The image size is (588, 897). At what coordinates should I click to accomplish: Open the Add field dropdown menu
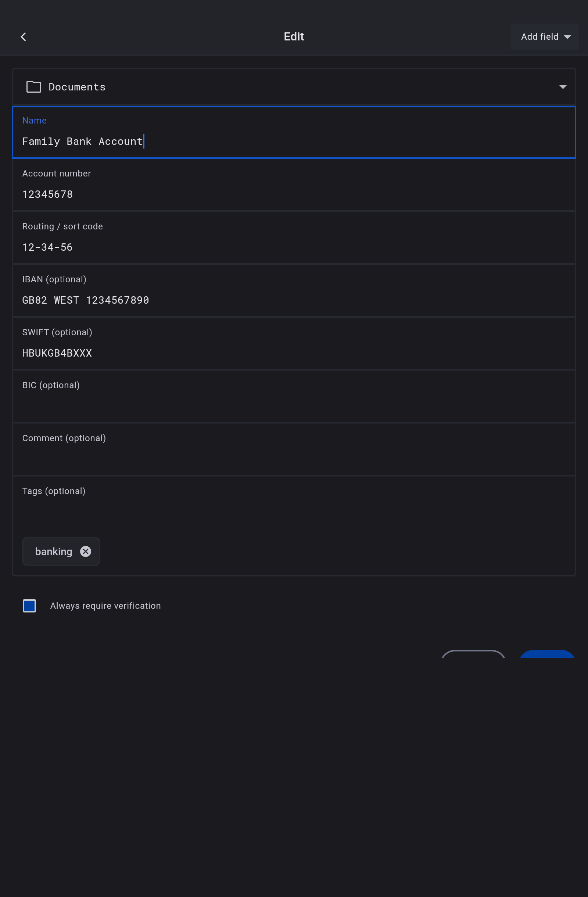pos(544,36)
